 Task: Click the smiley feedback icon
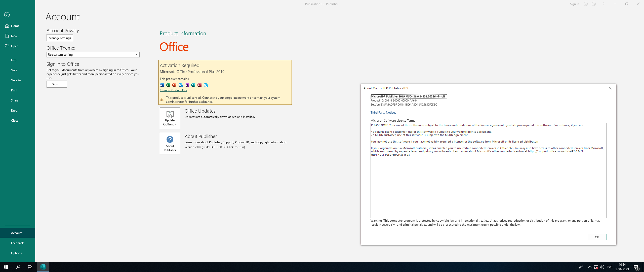pyautogui.click(x=586, y=4)
